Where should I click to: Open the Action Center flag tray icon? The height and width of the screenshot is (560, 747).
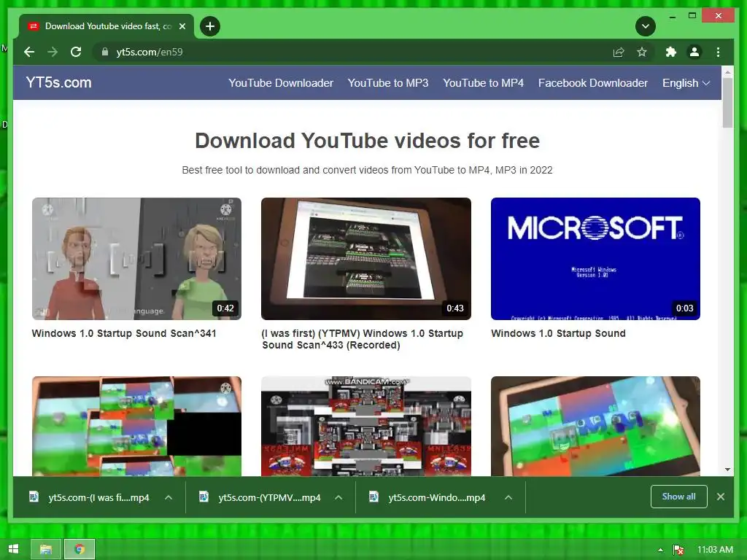[x=678, y=550]
